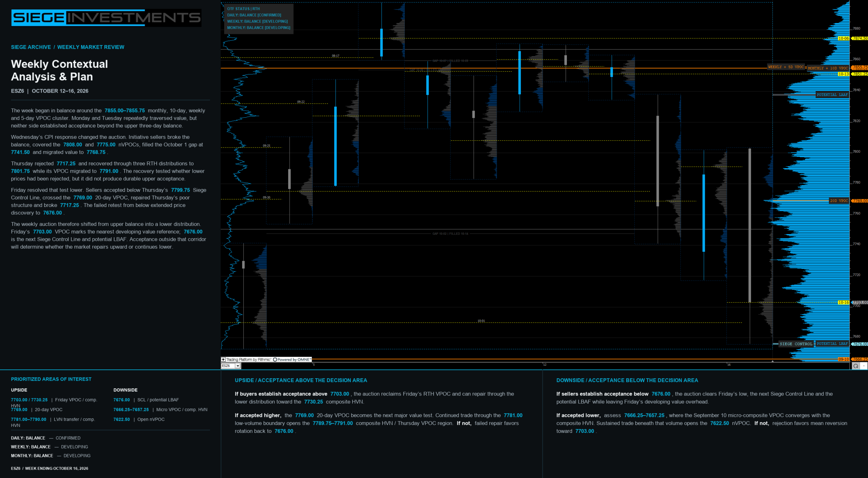Screen dimensions: 868x478
Task: Click the chart reset rotate-arrow icon
Action: point(856,366)
